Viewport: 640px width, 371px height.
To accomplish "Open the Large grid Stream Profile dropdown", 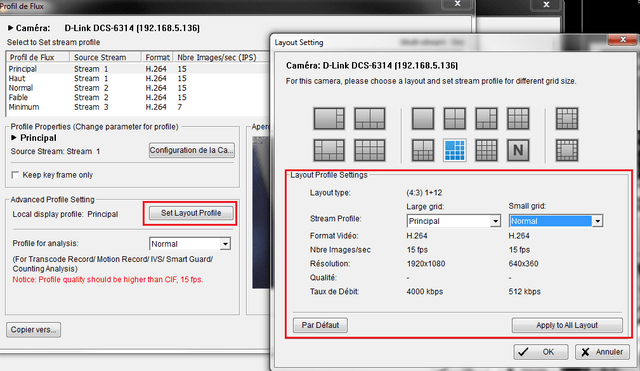I will (453, 221).
